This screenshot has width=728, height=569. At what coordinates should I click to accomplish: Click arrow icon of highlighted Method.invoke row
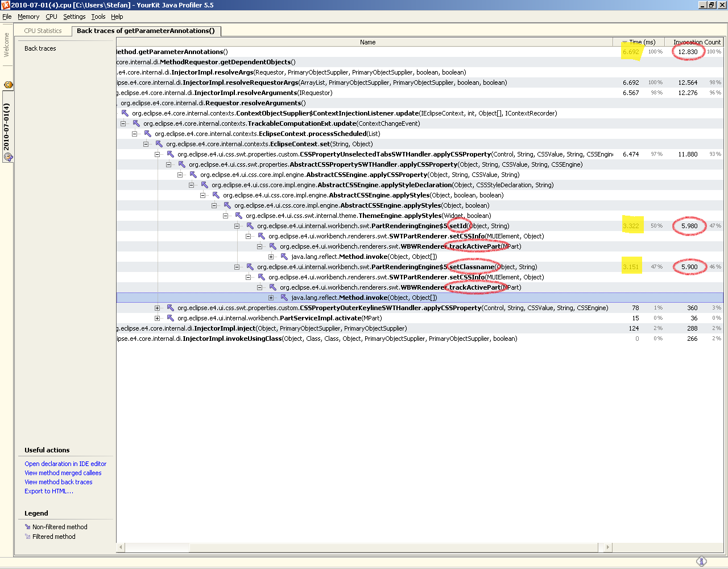284,298
